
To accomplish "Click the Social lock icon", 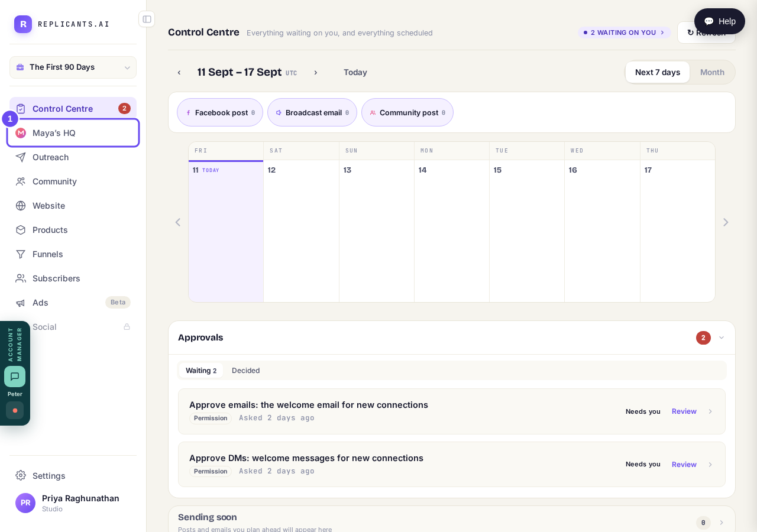I will (127, 327).
